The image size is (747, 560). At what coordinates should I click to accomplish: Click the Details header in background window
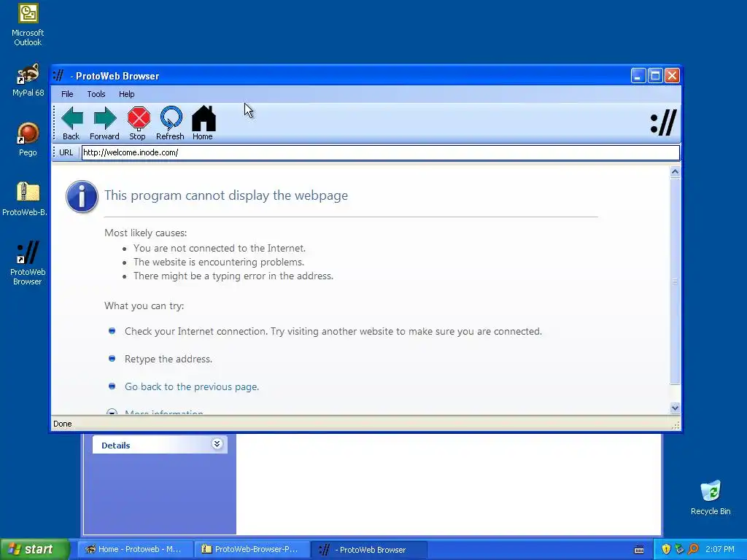160,445
